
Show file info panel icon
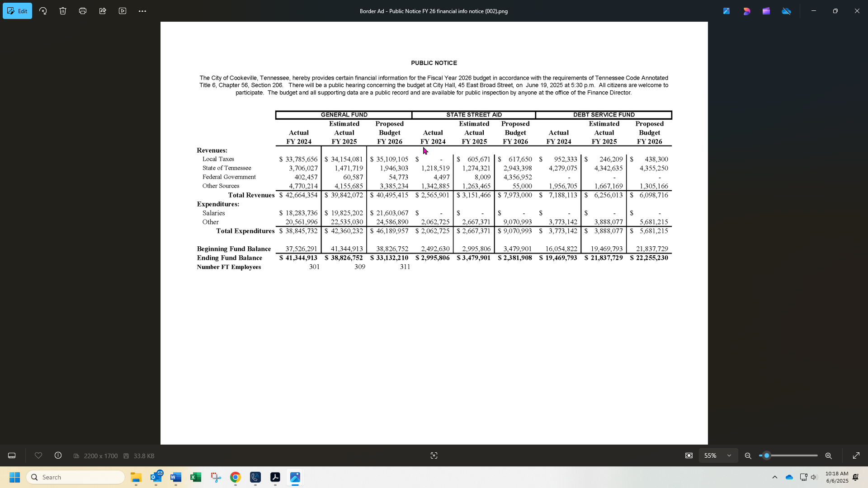click(58, 455)
